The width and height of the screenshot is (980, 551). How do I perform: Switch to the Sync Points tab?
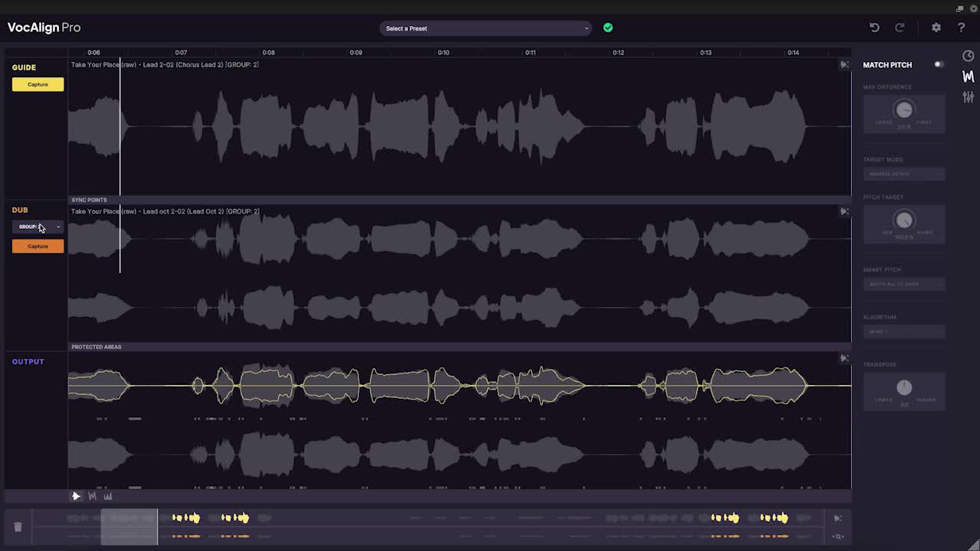(89, 200)
